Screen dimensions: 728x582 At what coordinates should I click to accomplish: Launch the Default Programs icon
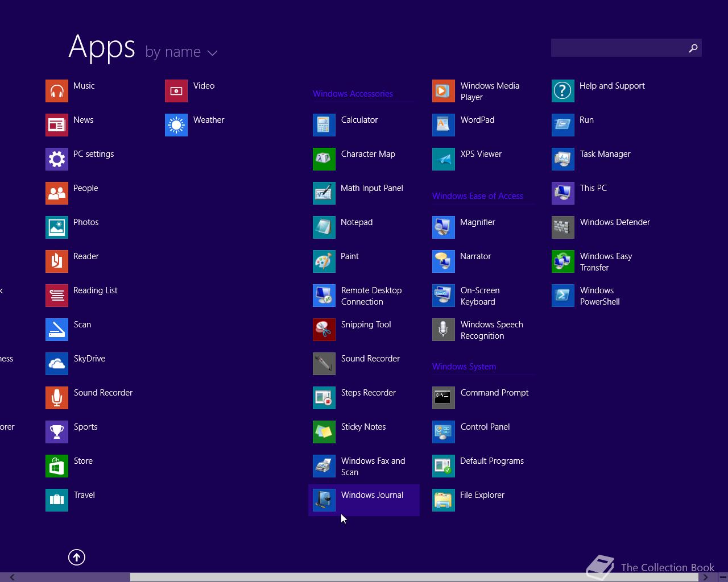444,466
